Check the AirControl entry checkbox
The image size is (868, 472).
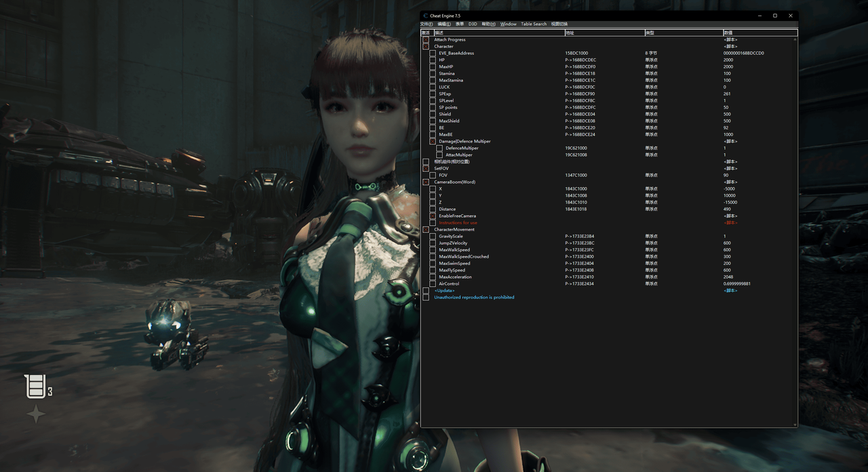pyautogui.click(x=433, y=283)
